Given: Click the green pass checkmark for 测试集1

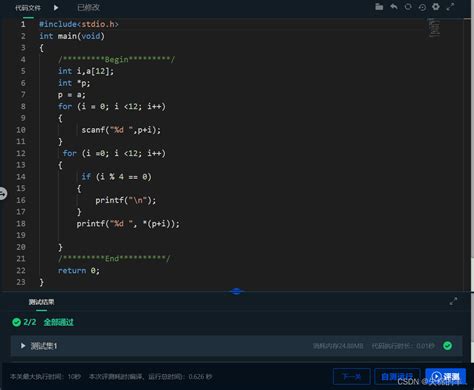Looking at the screenshot, I should coord(448,346).
